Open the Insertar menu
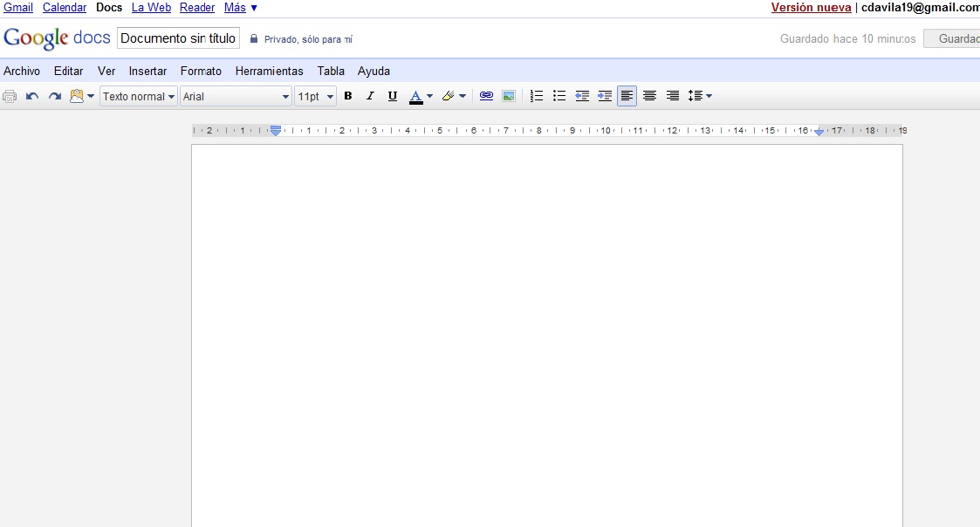The image size is (980, 527). click(x=147, y=71)
